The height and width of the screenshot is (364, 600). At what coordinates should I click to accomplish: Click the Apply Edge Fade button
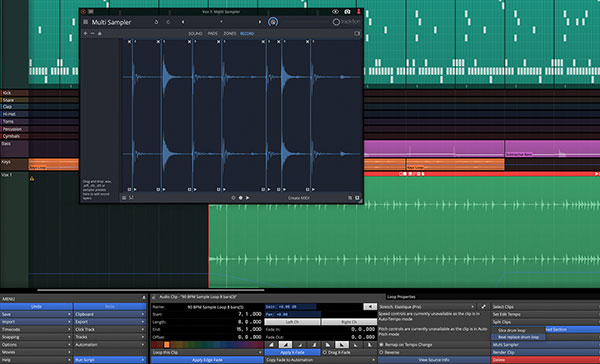(207, 360)
